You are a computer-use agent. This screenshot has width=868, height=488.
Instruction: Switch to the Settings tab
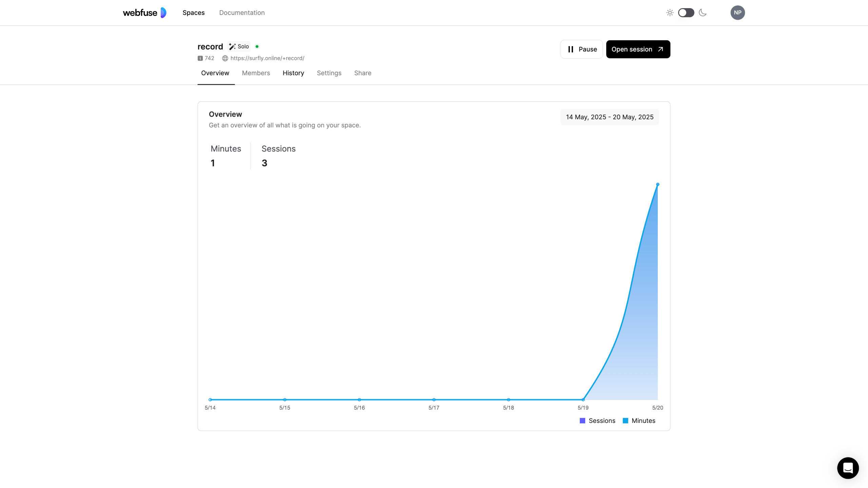point(329,73)
